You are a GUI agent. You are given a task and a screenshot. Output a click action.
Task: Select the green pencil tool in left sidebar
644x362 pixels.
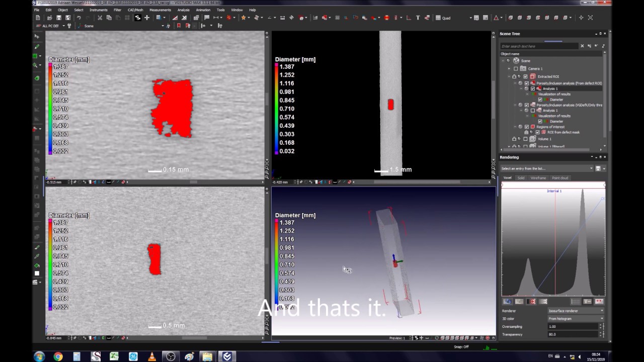[x=37, y=46]
